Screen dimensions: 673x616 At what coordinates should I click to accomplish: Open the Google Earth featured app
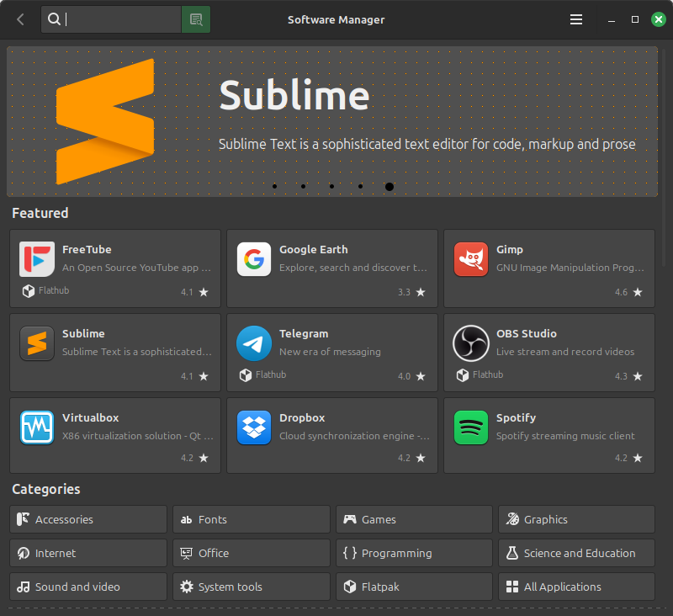click(x=331, y=268)
